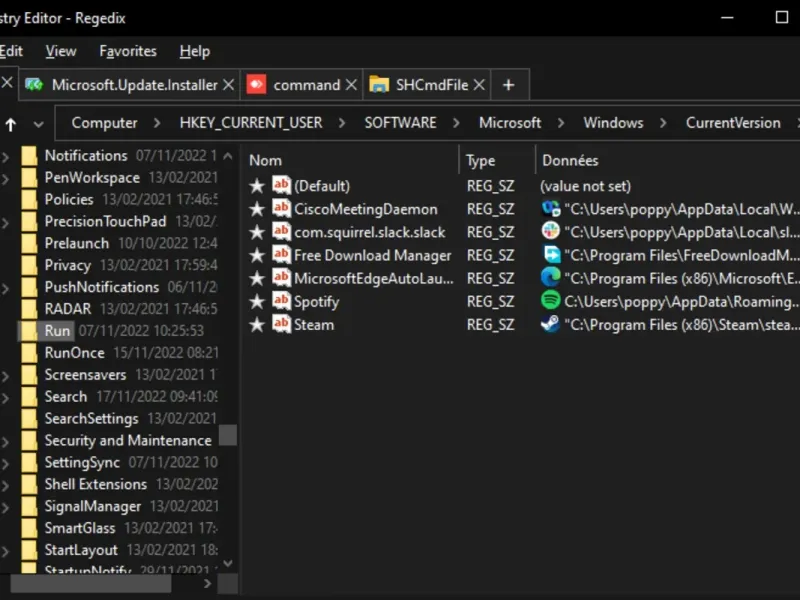Sort values by the Type column header
Viewport: 800px width, 600px height.
[497, 160]
